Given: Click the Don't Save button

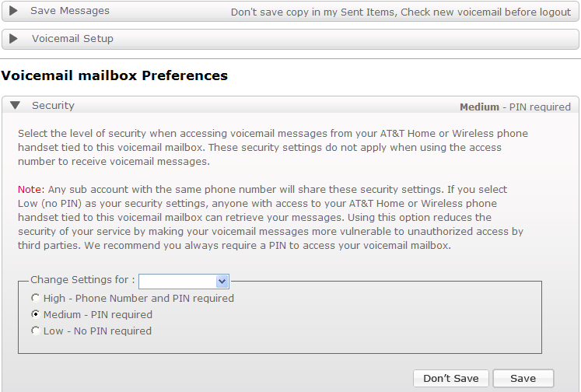Looking at the screenshot, I should (x=451, y=379).
